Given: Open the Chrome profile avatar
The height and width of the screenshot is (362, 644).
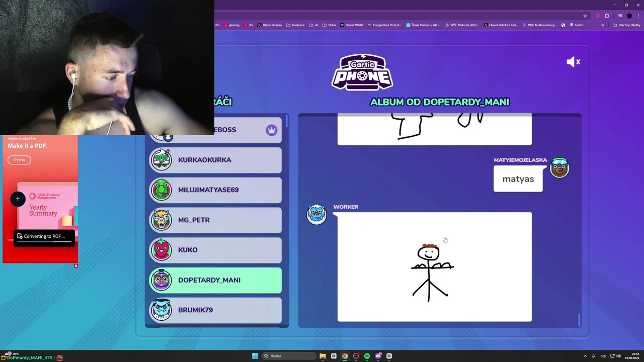Looking at the screenshot, I should pyautogui.click(x=629, y=16).
